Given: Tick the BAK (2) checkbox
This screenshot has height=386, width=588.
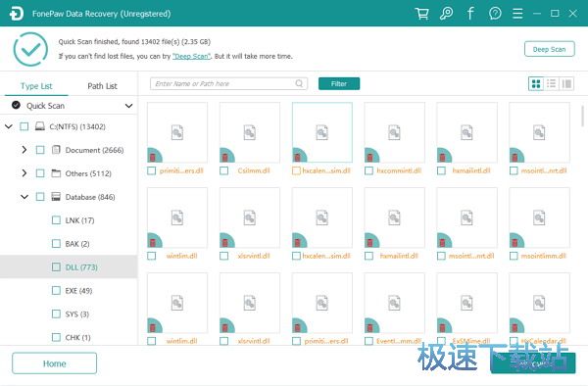Looking at the screenshot, I should 56,244.
